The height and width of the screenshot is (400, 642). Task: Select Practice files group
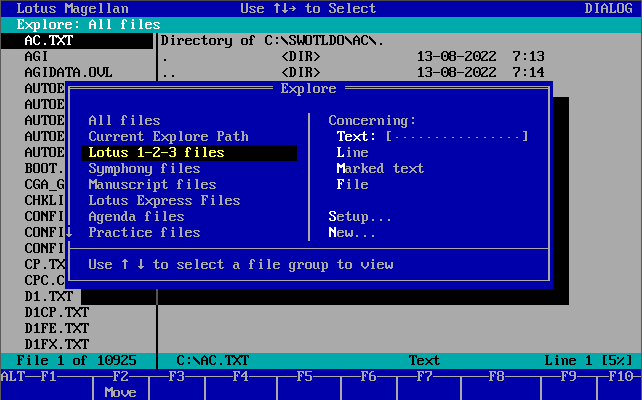point(144,233)
